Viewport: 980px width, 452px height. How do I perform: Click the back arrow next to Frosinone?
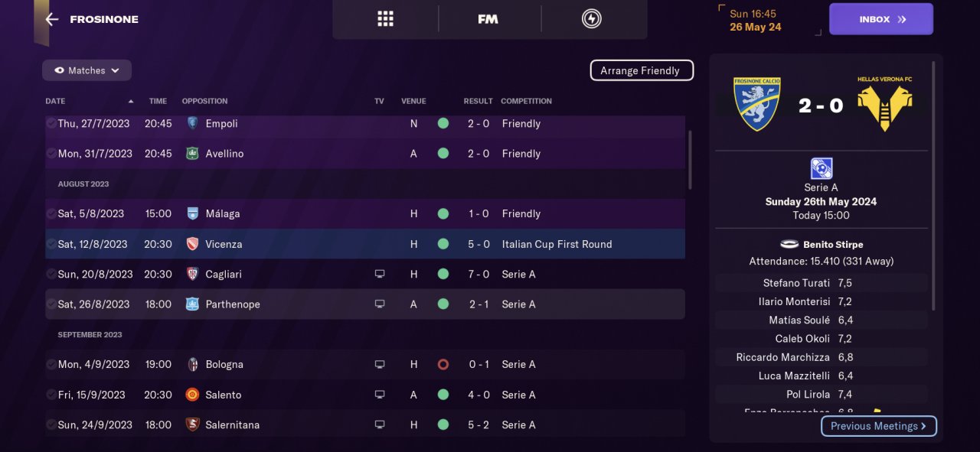[x=52, y=19]
